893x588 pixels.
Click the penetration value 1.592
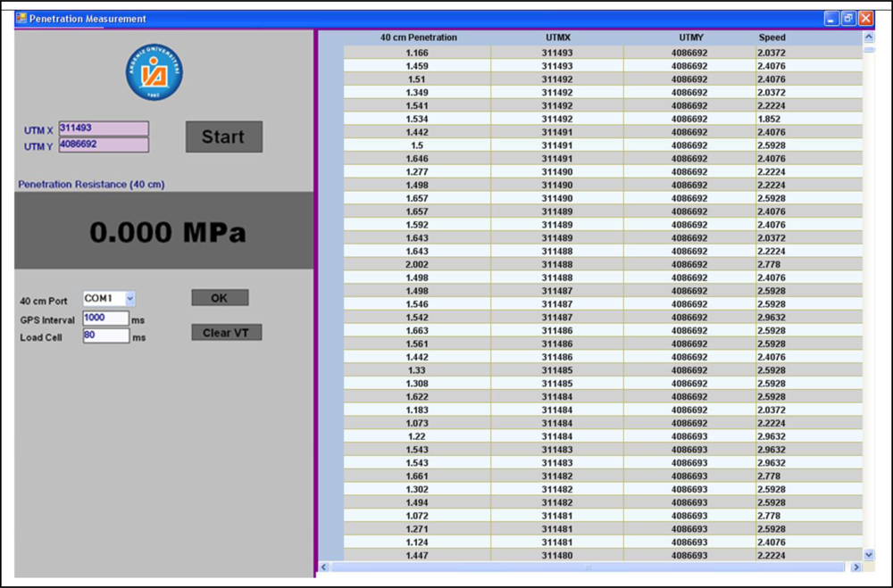coord(417,225)
